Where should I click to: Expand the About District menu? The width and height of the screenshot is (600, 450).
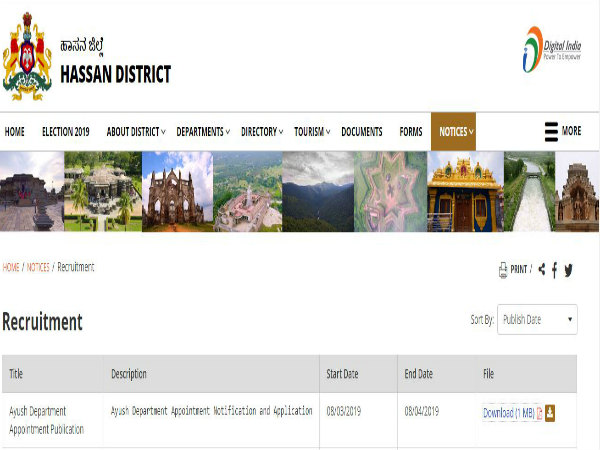137,132
